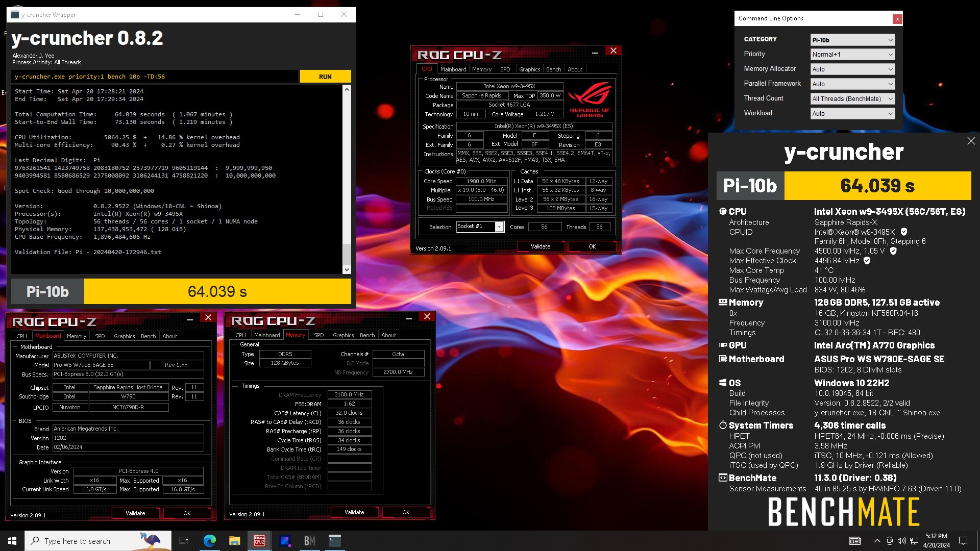Open the Thread Count dropdown

click(852, 99)
